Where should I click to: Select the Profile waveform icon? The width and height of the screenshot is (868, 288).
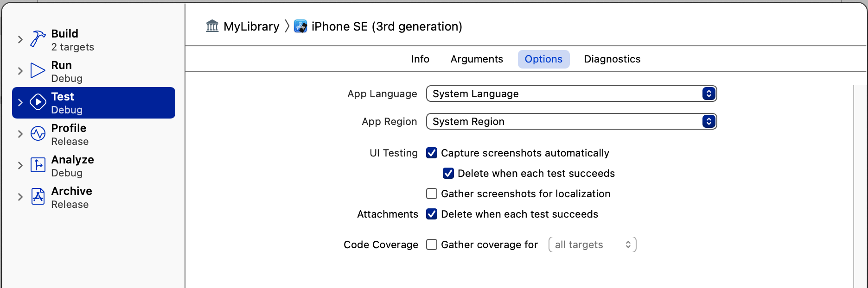point(38,134)
